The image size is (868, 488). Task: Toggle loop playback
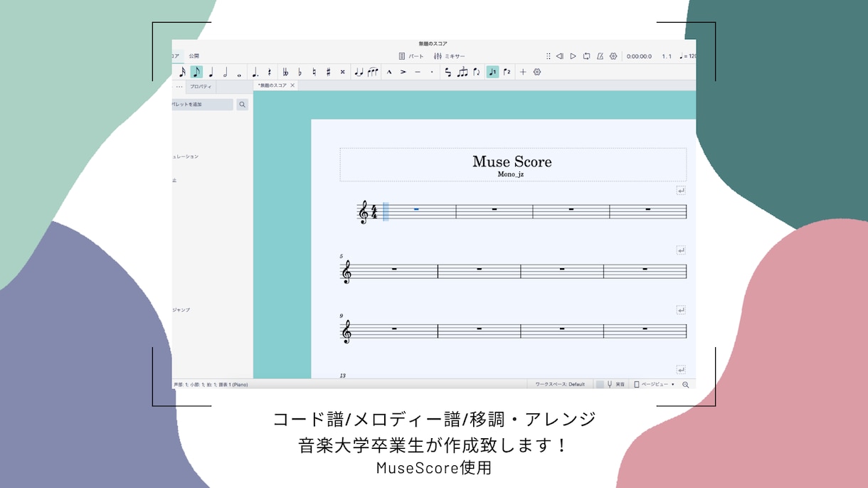[x=586, y=56]
